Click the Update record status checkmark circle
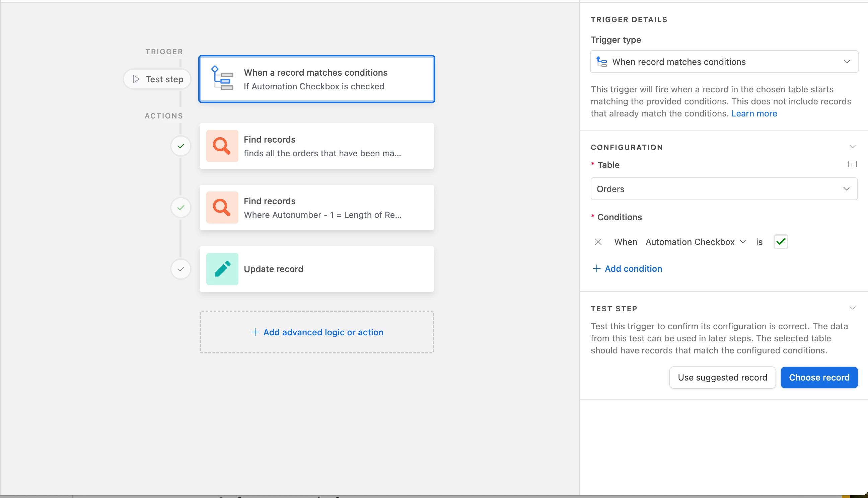 coord(180,269)
